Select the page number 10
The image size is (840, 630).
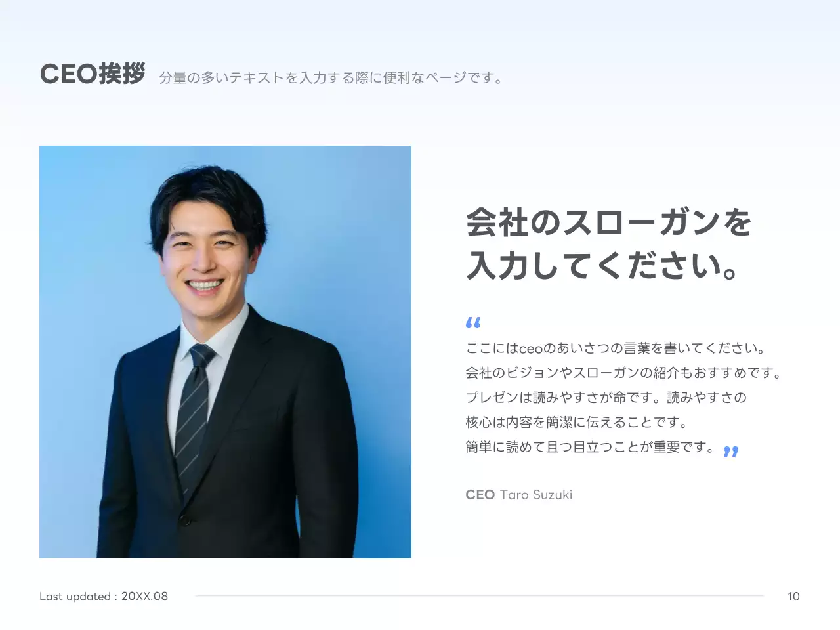(x=793, y=596)
